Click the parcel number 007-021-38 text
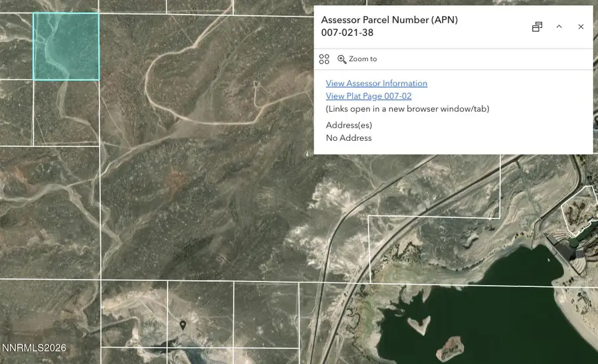This screenshot has height=364, width=598. (347, 33)
